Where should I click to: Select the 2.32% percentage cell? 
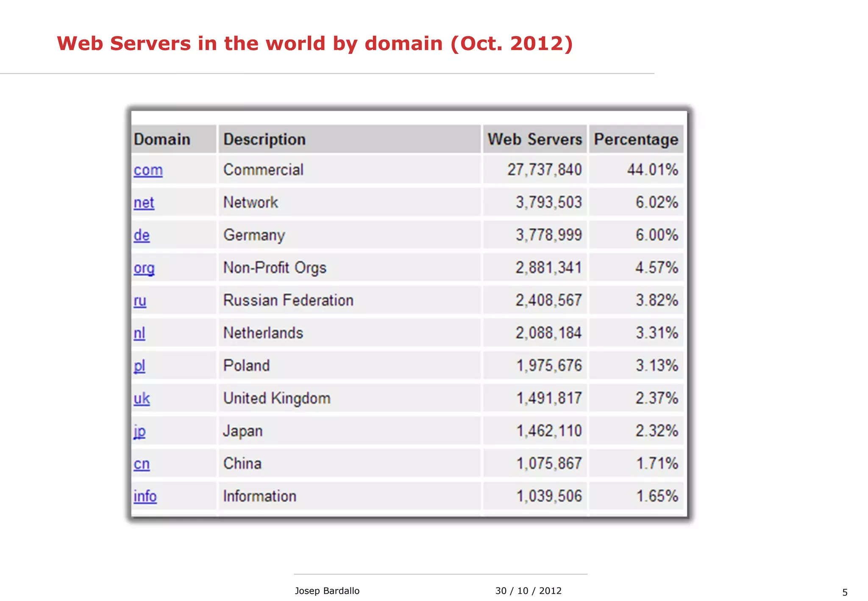click(636, 431)
